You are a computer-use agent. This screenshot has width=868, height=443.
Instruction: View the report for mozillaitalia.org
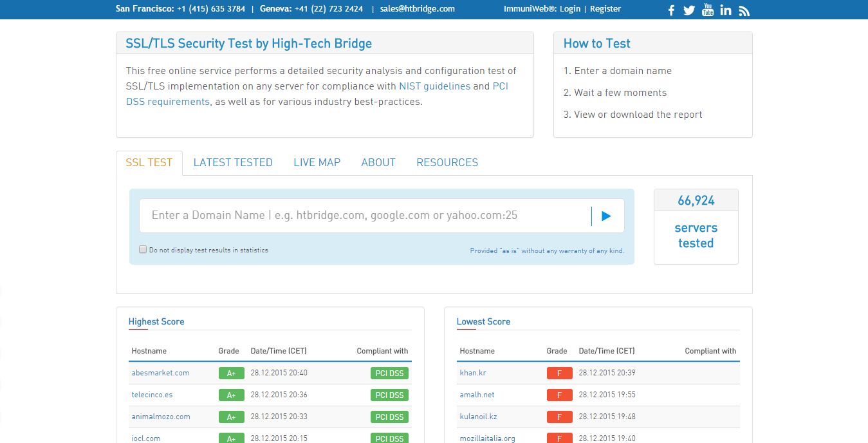(487, 438)
